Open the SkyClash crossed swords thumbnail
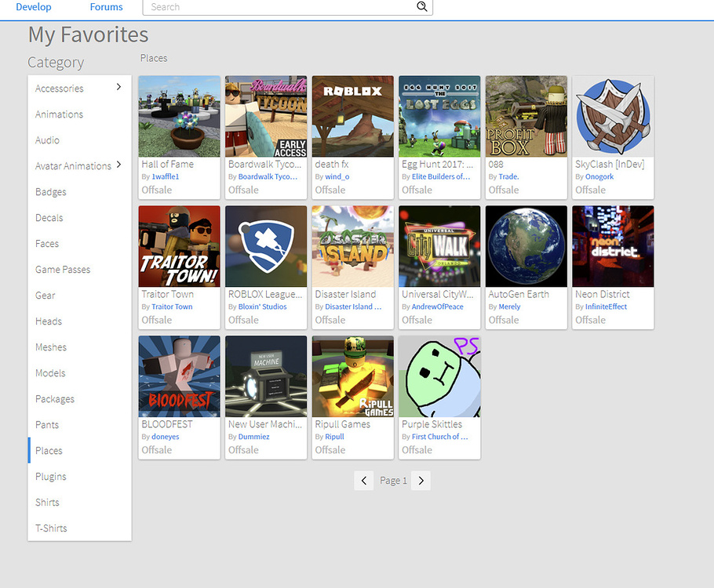This screenshot has height=588, width=714. tap(613, 117)
